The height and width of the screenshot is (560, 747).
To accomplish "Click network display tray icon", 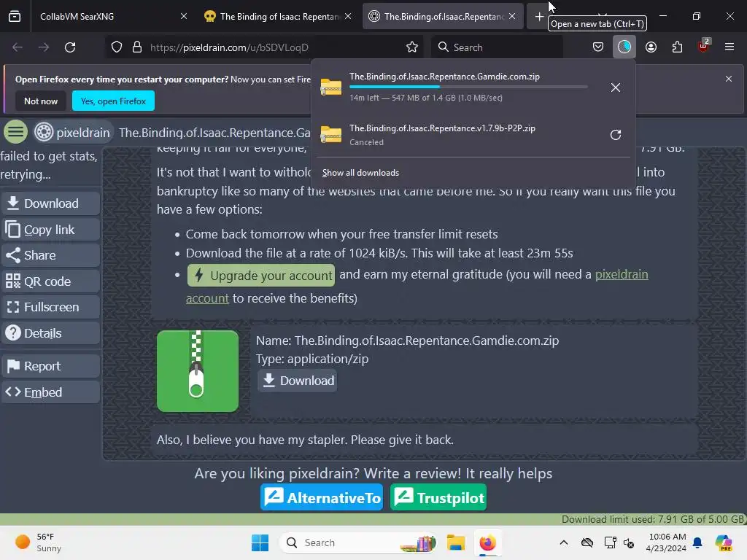I will [x=610, y=542].
